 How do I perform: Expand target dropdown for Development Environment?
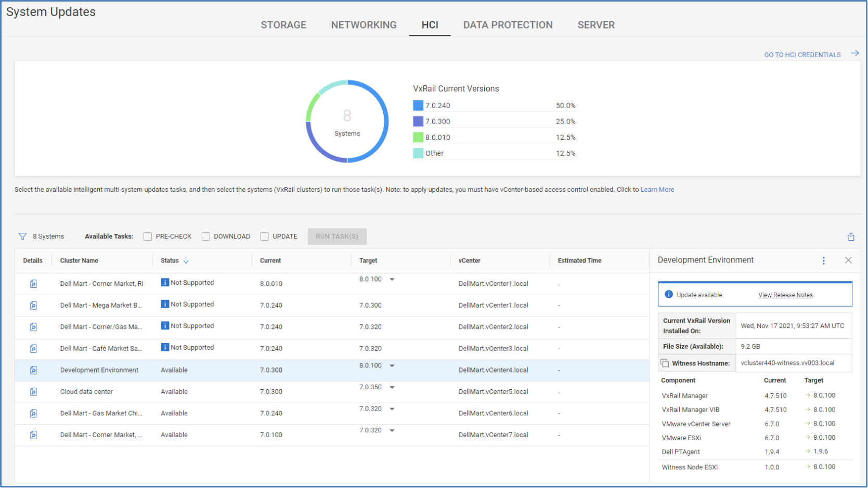tap(392, 366)
